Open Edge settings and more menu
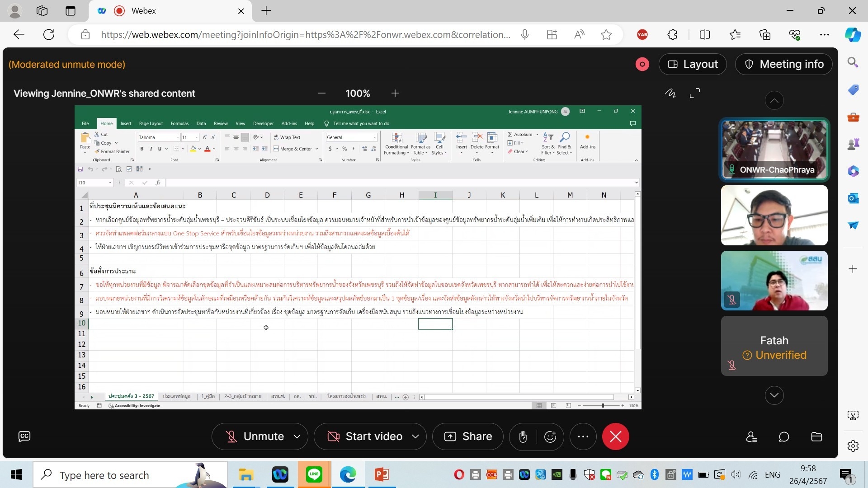This screenshot has width=868, height=488. 825,35
